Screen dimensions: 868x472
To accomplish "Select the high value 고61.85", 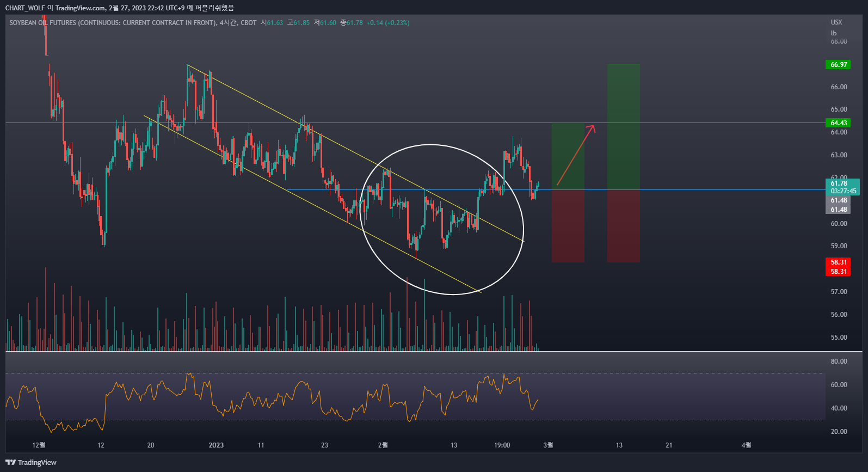I will (x=298, y=23).
